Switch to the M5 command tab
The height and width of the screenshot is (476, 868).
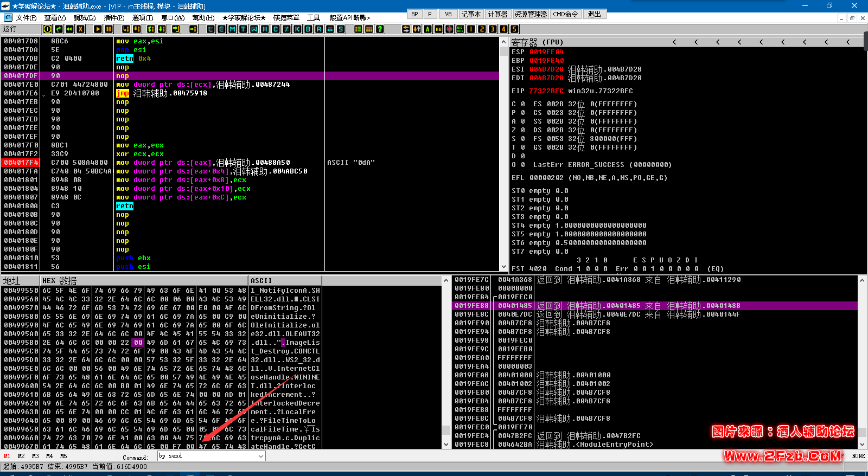tap(63, 456)
